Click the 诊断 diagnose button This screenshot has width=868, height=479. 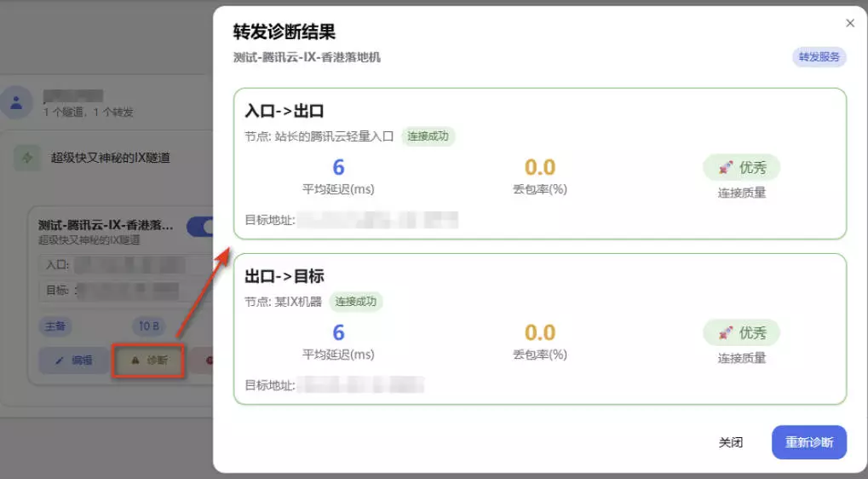coord(149,361)
